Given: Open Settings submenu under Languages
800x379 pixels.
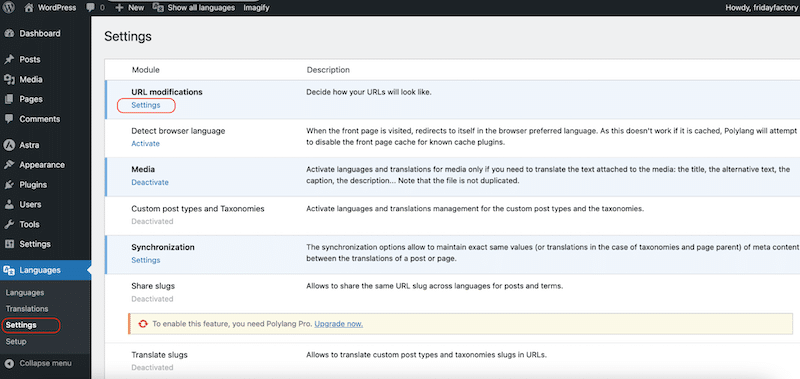Looking at the screenshot, I should point(21,325).
